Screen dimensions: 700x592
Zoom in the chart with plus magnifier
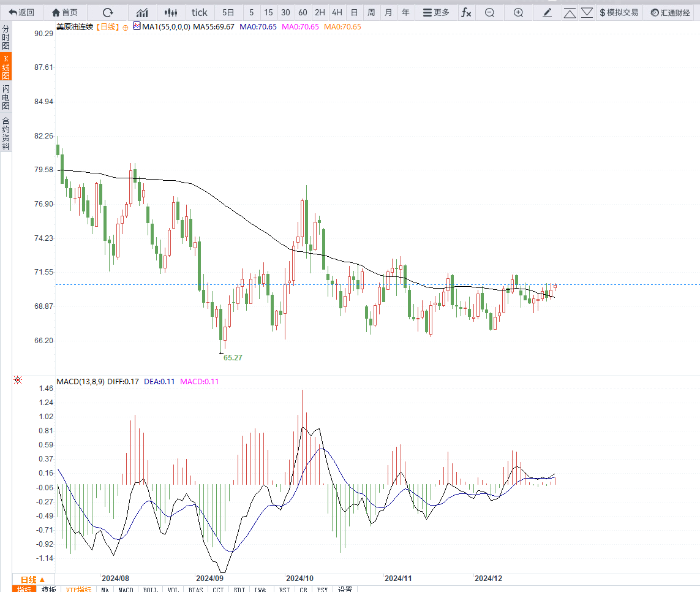(x=518, y=12)
